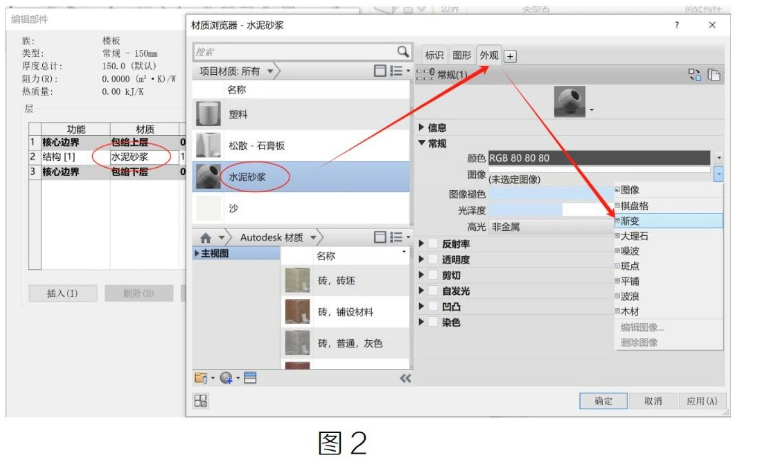
Task: Click the replace asset icon
Action: (x=695, y=75)
